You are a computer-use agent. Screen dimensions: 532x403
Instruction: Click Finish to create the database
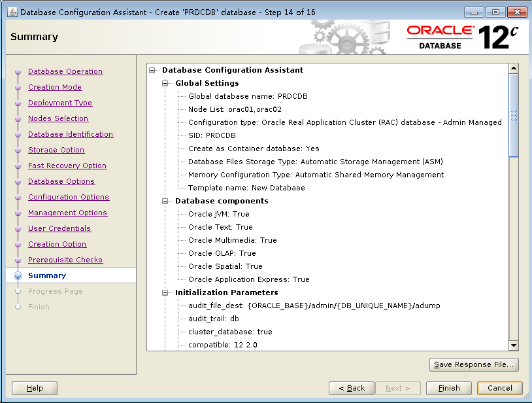point(449,388)
